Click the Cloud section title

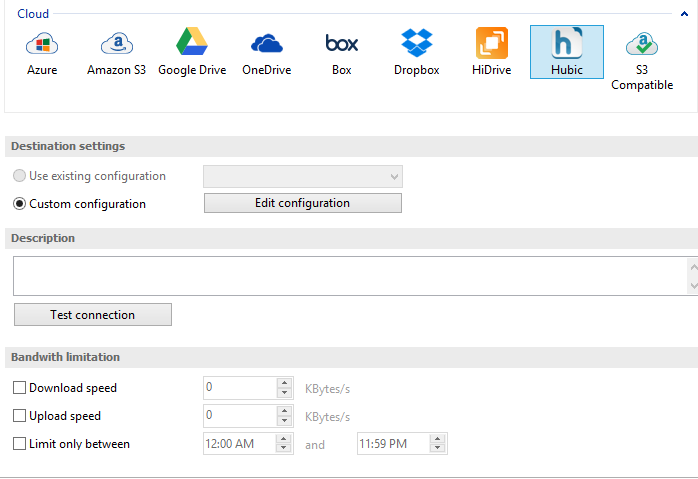33,14
